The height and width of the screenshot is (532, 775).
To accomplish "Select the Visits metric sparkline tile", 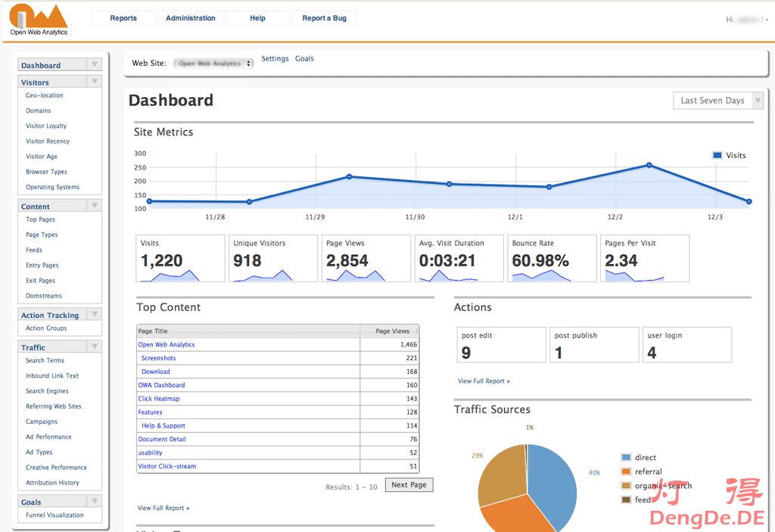I will 181,259.
